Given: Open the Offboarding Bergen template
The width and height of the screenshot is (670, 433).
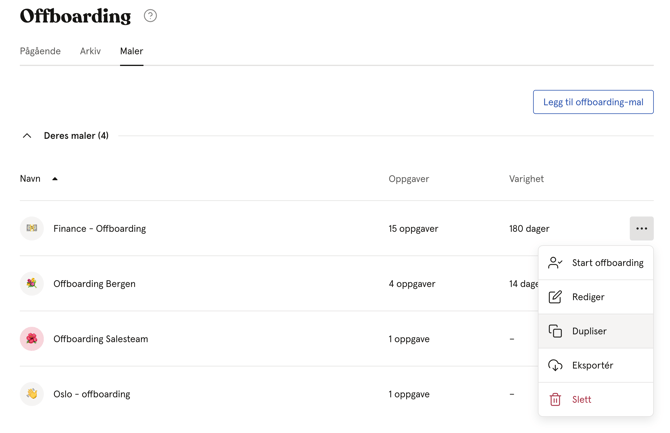Looking at the screenshot, I should [94, 284].
